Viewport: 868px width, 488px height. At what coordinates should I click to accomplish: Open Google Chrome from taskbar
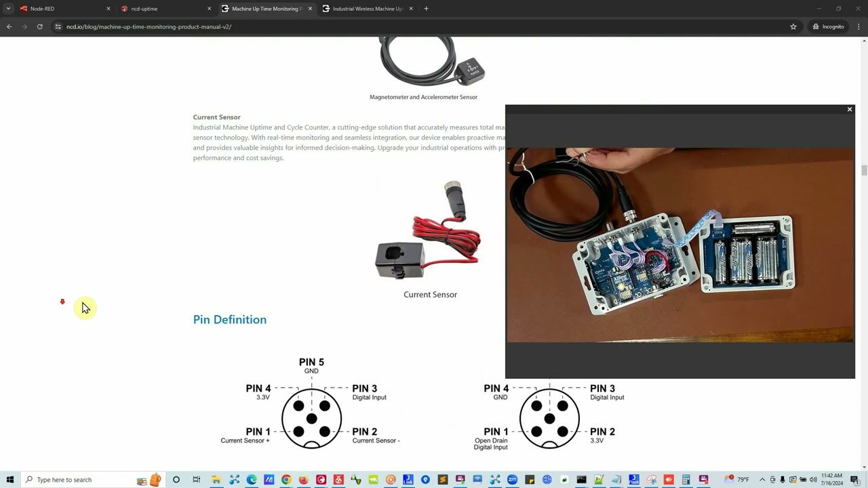click(286, 479)
